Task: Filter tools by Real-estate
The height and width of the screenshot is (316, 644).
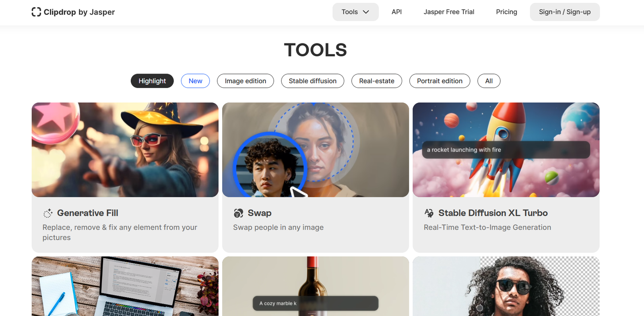Action: click(x=377, y=81)
